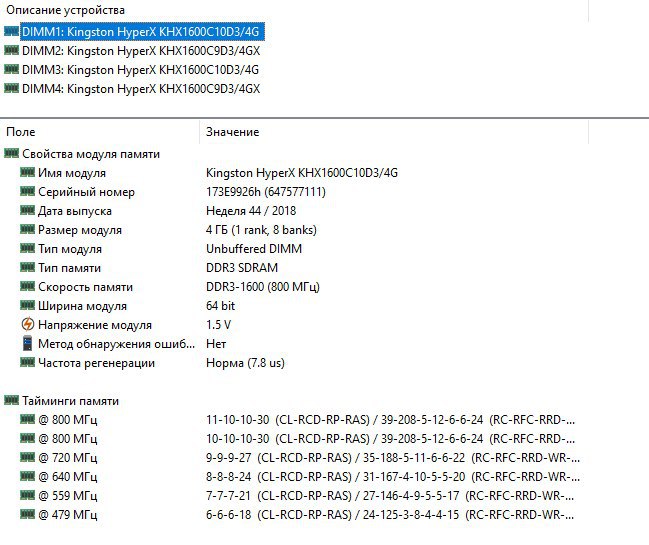The height and width of the screenshot is (545, 649).
Task: Click the value '4 ГБ (1 rank, 8 banks)'
Action: [x=261, y=230]
